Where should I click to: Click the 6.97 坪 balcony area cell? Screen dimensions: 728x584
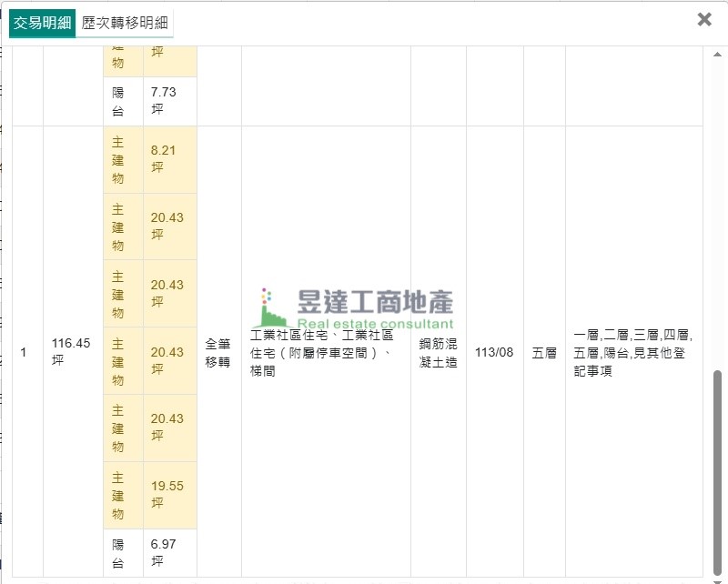pyautogui.click(x=169, y=551)
